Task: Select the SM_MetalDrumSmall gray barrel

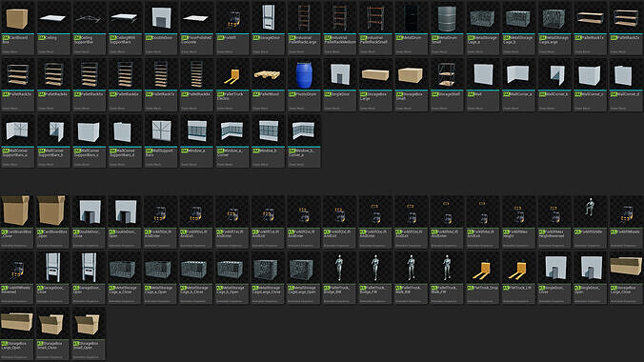Action: (x=447, y=28)
